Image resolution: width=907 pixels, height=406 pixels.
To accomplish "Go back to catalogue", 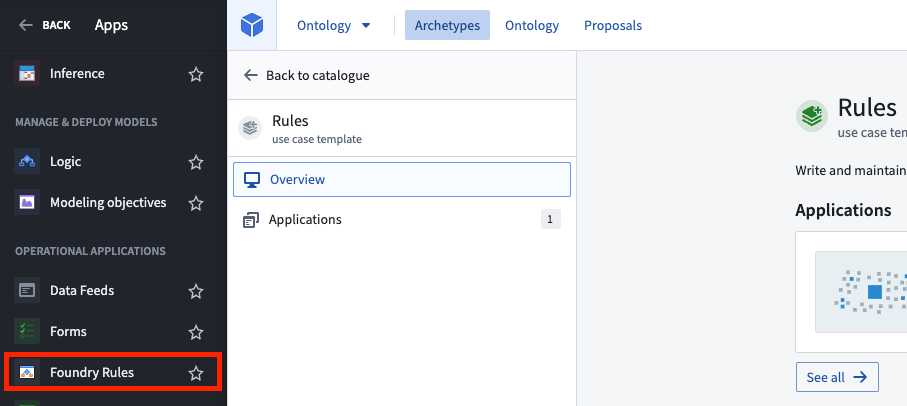I will pos(307,75).
